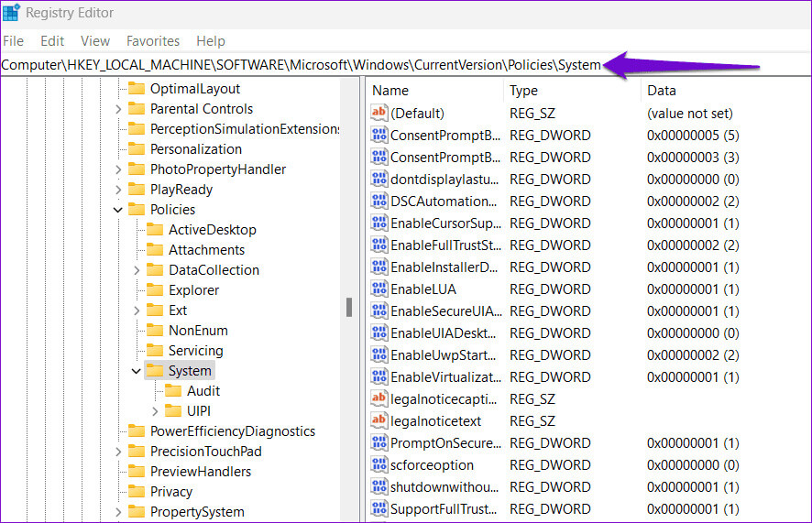Viewport: 812px width, 523px height.
Task: Select the Explorer folder icon
Action: click(155, 290)
